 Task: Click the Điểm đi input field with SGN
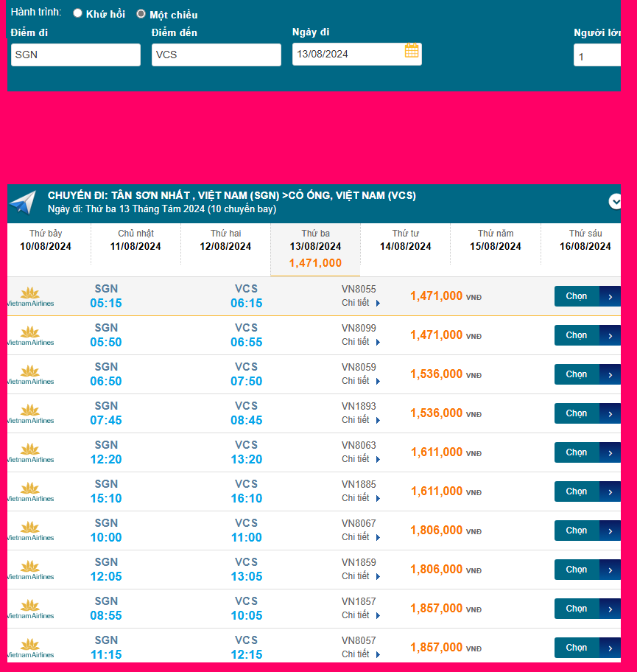tap(75, 55)
